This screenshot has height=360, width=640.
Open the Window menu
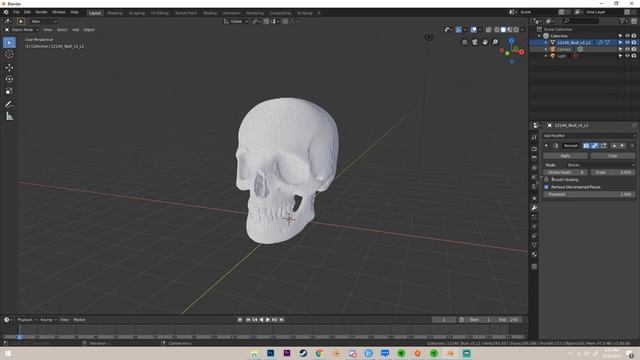tap(59, 12)
